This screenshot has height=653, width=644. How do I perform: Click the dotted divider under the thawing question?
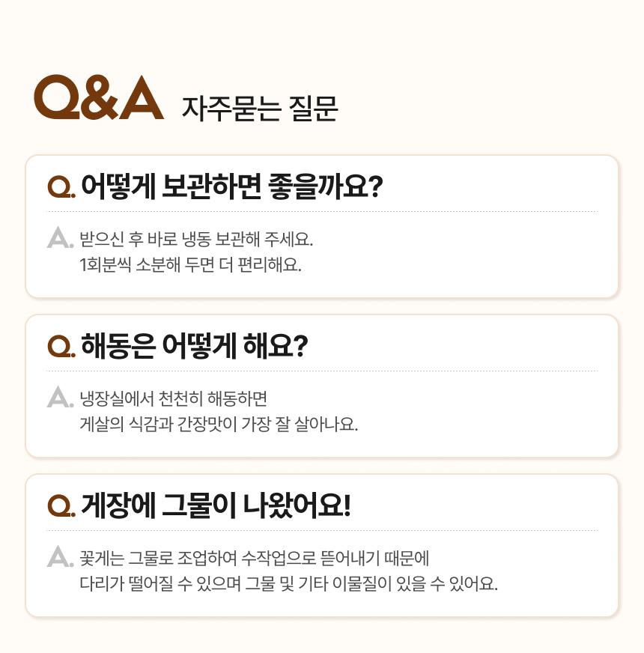point(322,371)
